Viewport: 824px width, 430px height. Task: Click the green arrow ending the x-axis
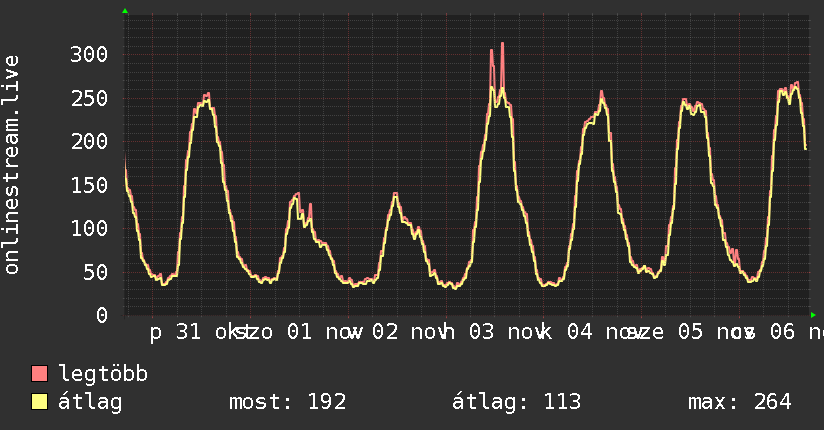(812, 314)
